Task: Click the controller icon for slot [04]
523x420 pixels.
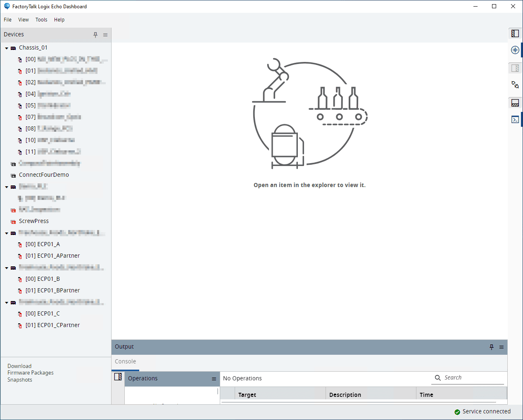Action: (x=20, y=94)
